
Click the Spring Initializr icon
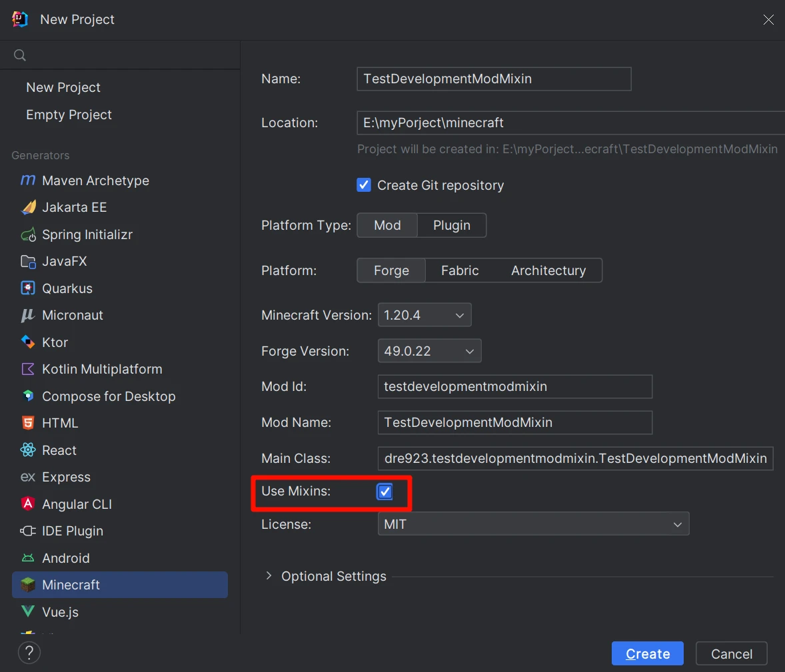(28, 234)
